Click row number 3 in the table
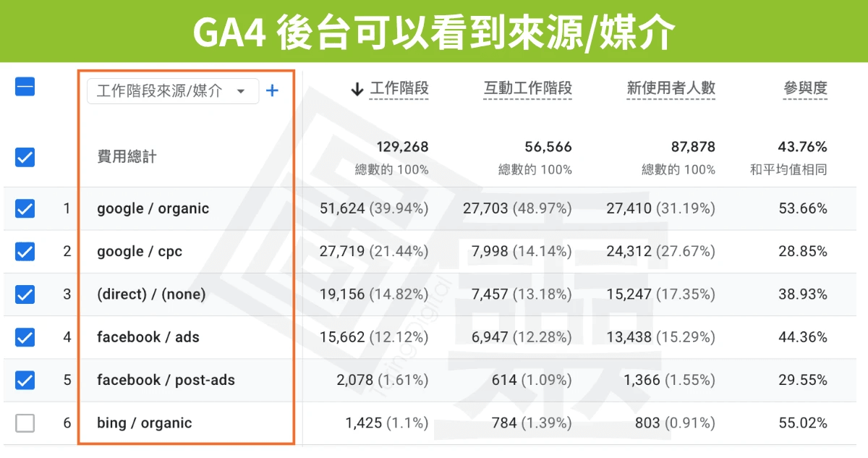 coord(67,294)
